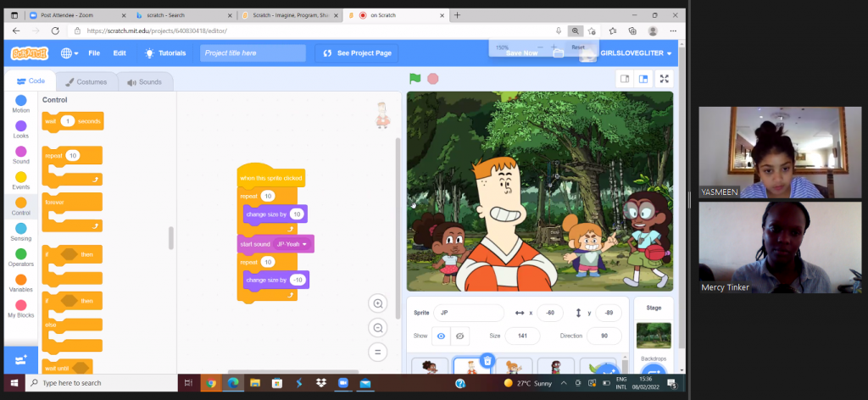Switch to the Costumes tab
868x400 pixels.
[x=86, y=82]
